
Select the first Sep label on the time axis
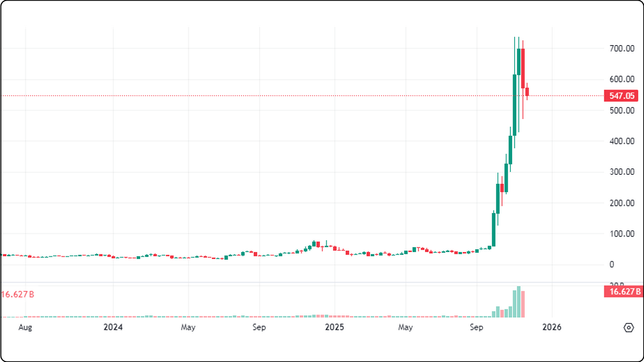259,327
